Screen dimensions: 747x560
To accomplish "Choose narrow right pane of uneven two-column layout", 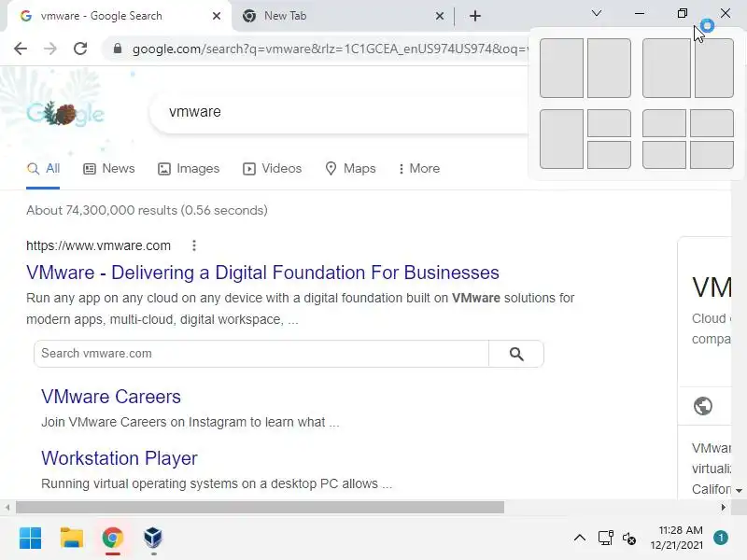I will coord(714,68).
